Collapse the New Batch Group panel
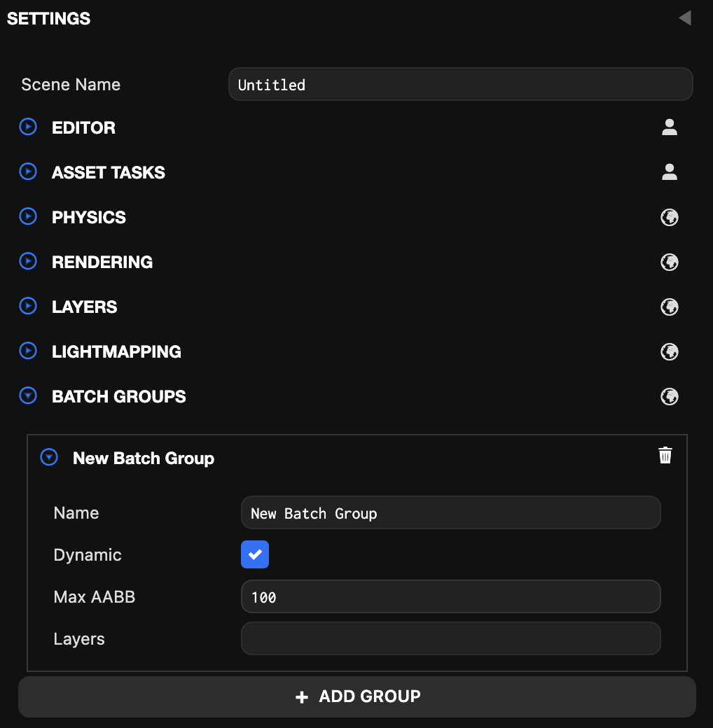The width and height of the screenshot is (713, 728). point(49,457)
